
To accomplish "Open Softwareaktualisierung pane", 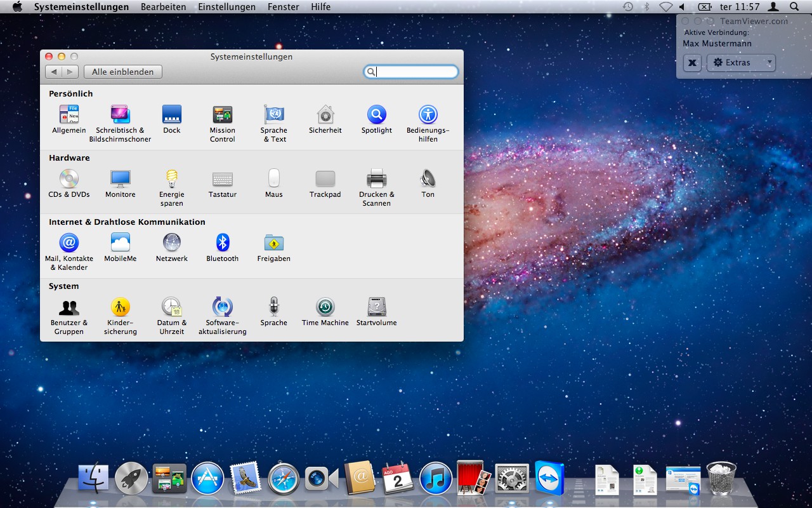I will (x=223, y=316).
